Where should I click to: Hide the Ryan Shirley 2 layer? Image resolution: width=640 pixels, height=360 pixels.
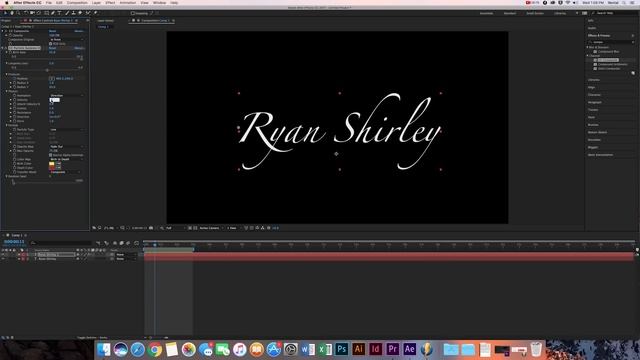click(x=3, y=254)
